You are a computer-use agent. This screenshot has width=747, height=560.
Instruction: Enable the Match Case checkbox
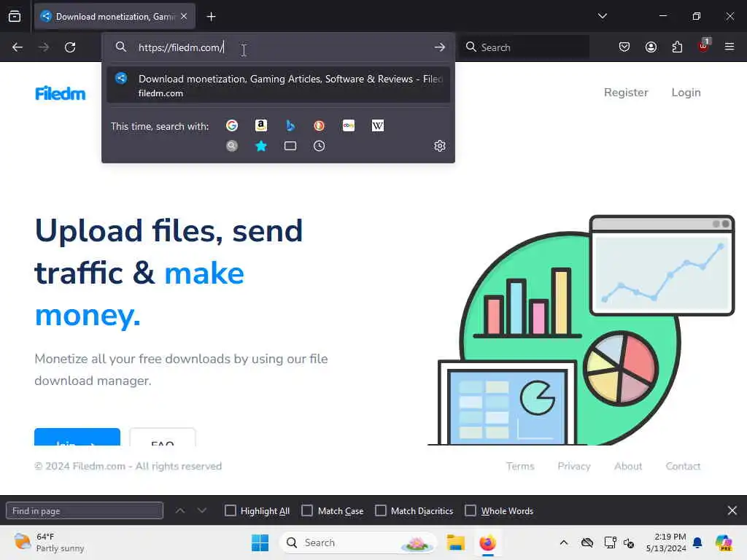[x=307, y=510]
